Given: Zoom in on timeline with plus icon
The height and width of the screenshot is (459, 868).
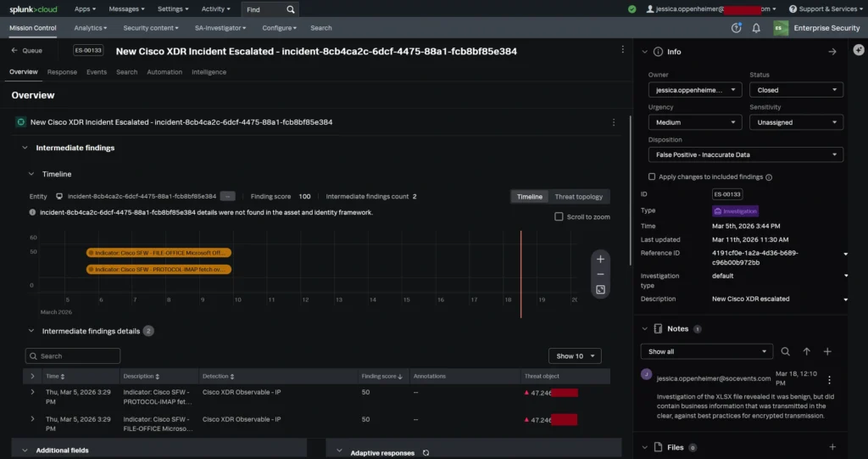Looking at the screenshot, I should click(x=600, y=259).
